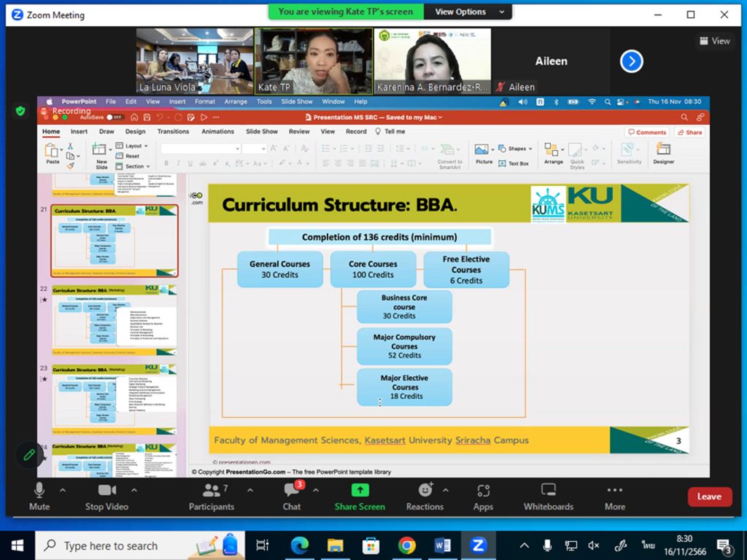Click the Italic formatting toggle
Viewport: 747px width, 560px height.
pyautogui.click(x=178, y=163)
